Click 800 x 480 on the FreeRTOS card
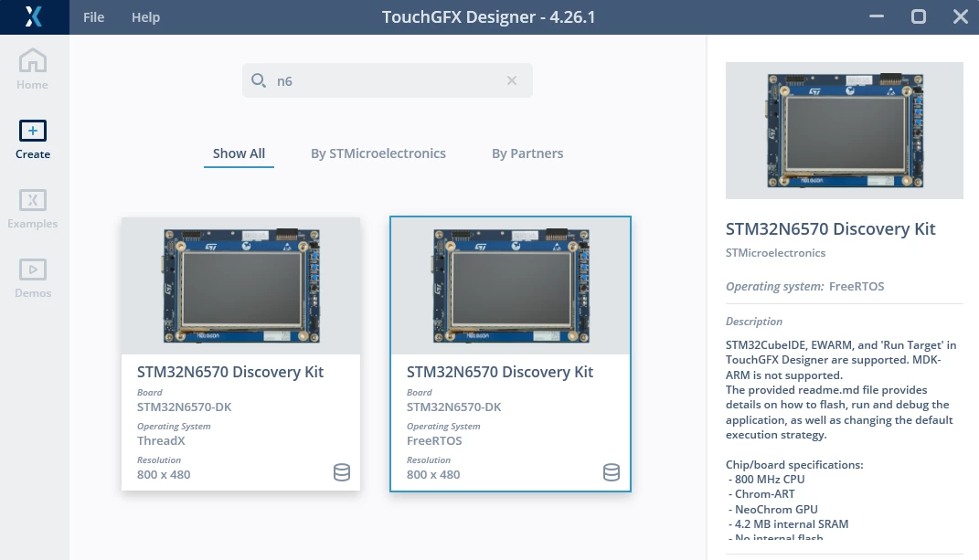The width and height of the screenshot is (979, 560). [x=433, y=474]
